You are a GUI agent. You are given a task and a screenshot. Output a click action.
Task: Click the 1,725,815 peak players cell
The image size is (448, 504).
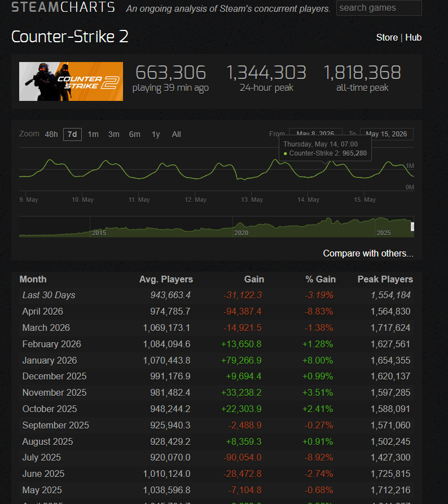(x=390, y=474)
